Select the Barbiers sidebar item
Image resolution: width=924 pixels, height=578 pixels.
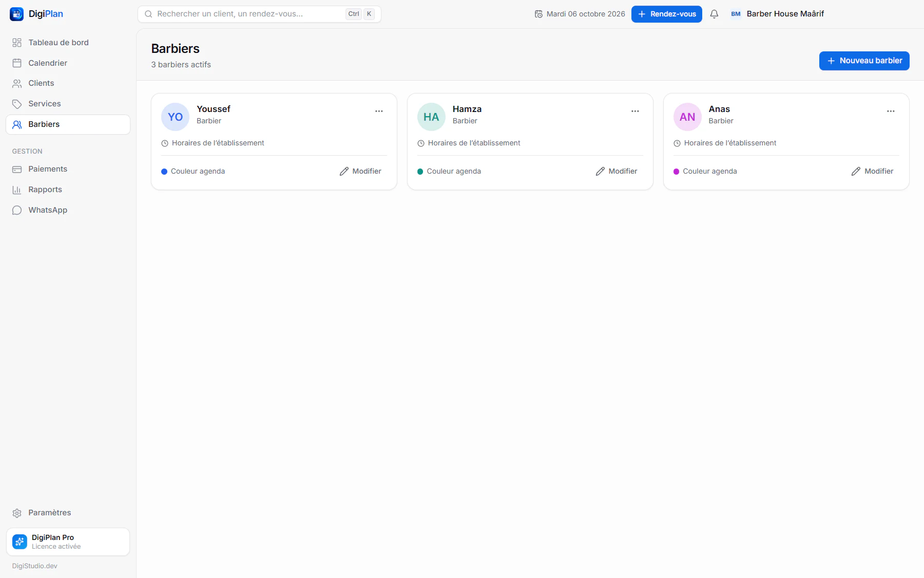pyautogui.click(x=68, y=124)
